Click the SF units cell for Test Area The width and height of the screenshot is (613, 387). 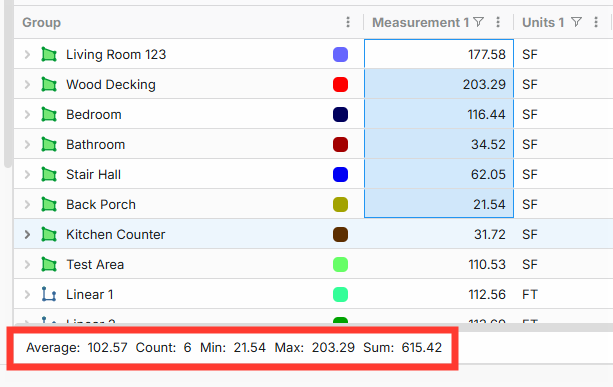click(x=530, y=265)
